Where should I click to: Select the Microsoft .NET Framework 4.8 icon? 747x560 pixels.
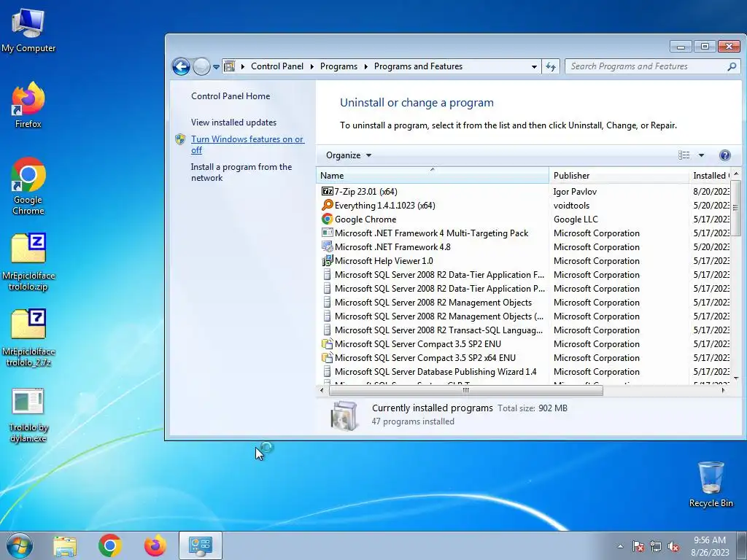(327, 246)
